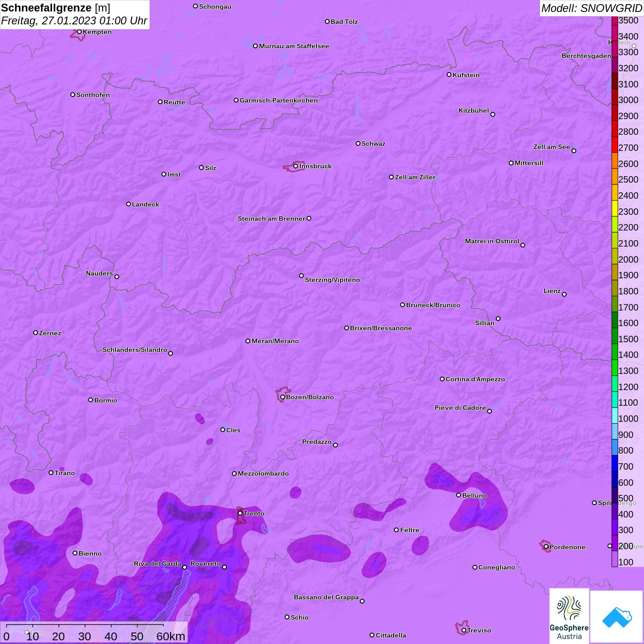
Task: Click the Sterzing/Vipiteno label
Action: coord(333,280)
